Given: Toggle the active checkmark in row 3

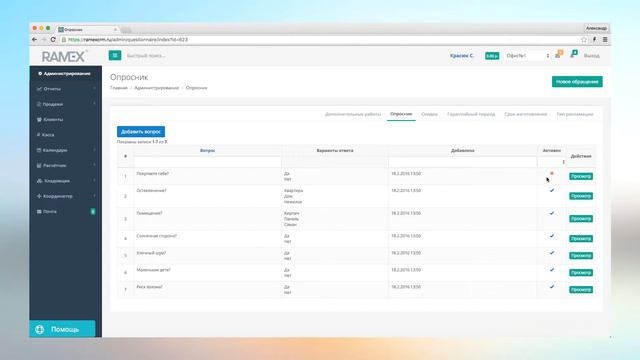Looking at the screenshot, I should pos(551,213).
